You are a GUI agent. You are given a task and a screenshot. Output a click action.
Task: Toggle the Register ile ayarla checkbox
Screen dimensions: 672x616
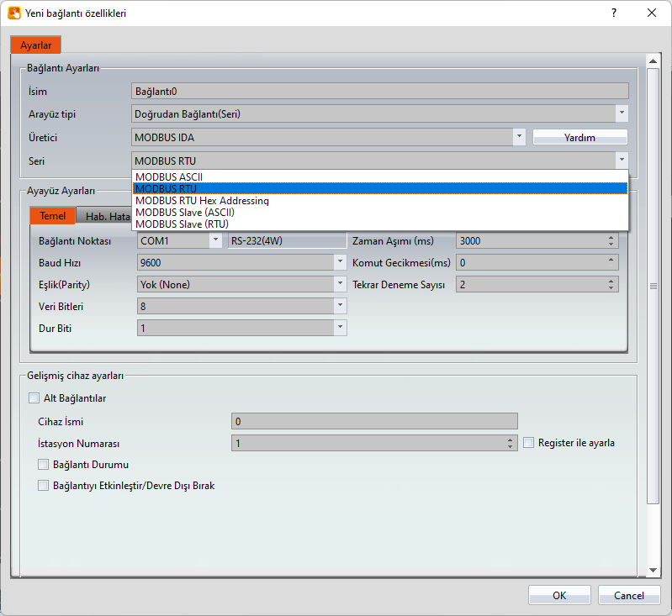tap(529, 442)
